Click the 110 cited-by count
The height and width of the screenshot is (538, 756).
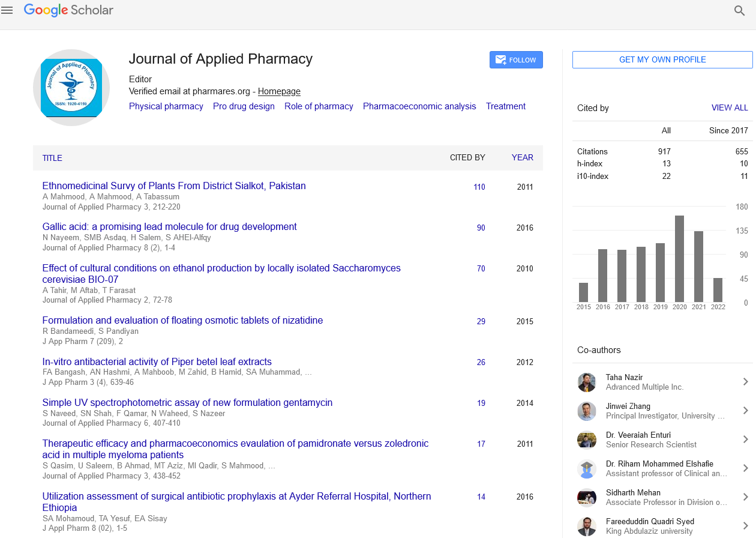pos(479,187)
